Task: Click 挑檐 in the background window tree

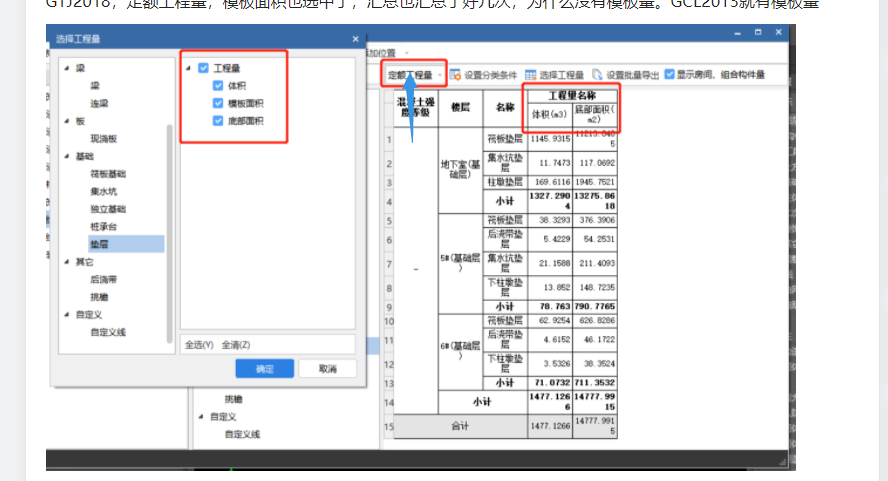Action: click(233, 399)
